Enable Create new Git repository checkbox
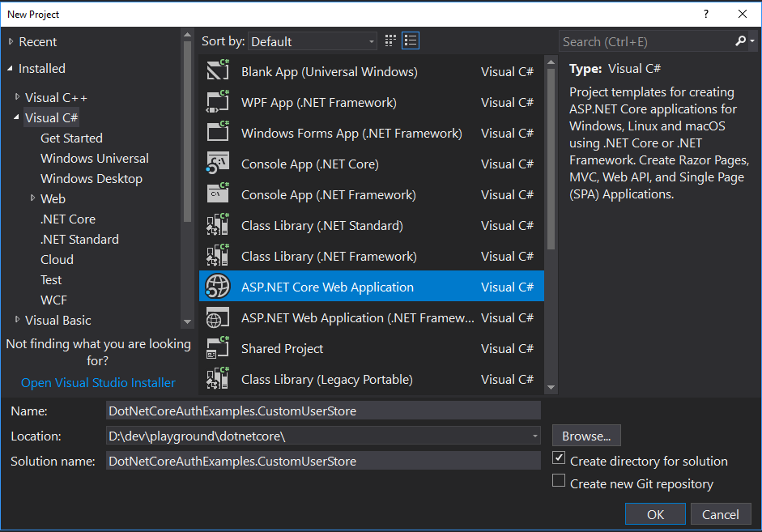762x532 pixels. tap(559, 480)
